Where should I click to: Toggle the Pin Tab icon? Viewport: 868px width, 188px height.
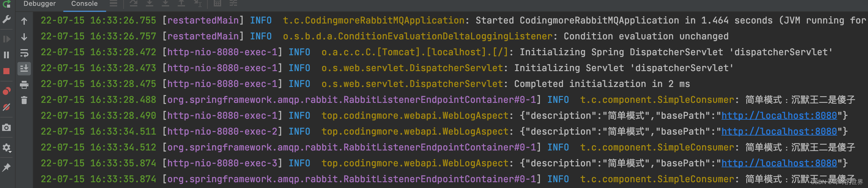[x=7, y=167]
